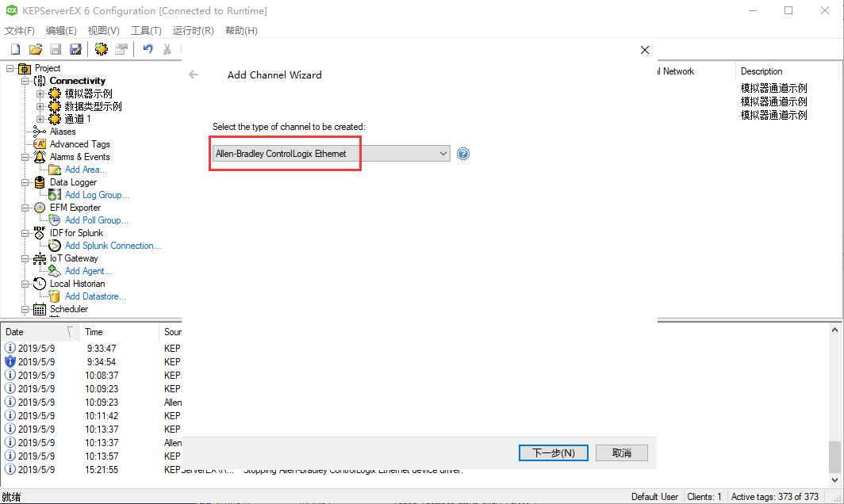Click the 下一步(N) button
The image size is (844, 504).
(x=554, y=453)
